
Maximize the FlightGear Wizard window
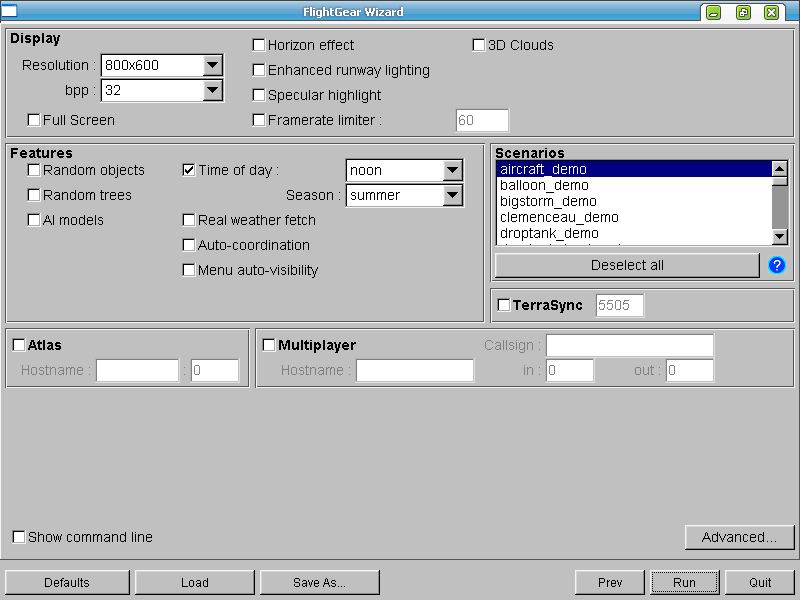click(x=743, y=12)
